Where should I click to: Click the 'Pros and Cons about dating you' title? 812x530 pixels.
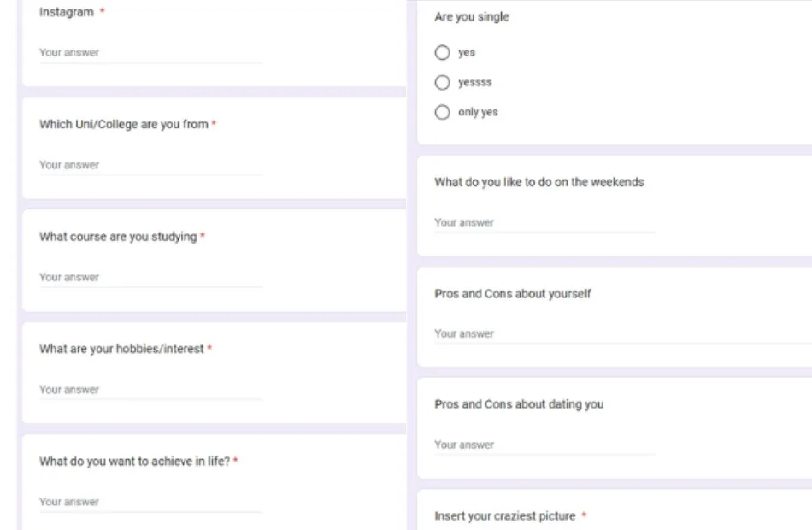click(x=519, y=404)
